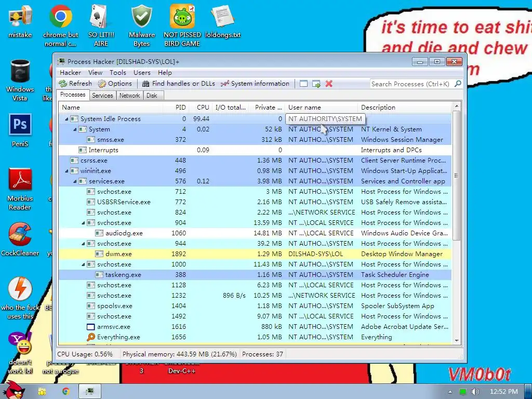Select the csrss.exe process
Screen dimensions: 532x399
pyautogui.click(x=255, y=161)
